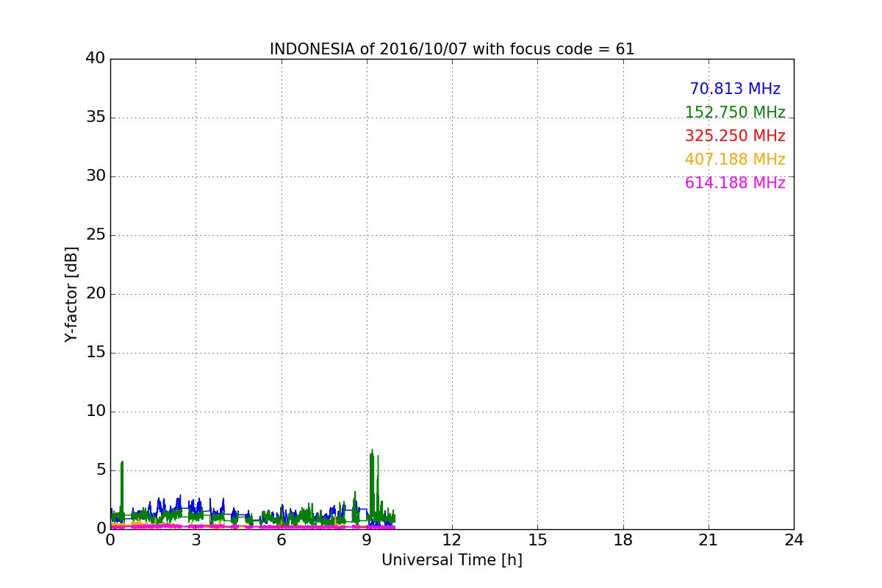The height and width of the screenshot is (588, 882).
Task: Click the y-axis tick label 5
Action: [101, 470]
